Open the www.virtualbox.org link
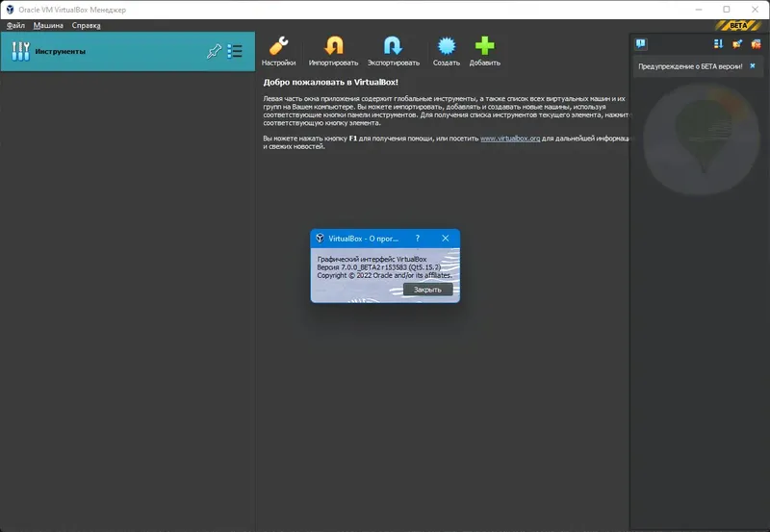 510,139
